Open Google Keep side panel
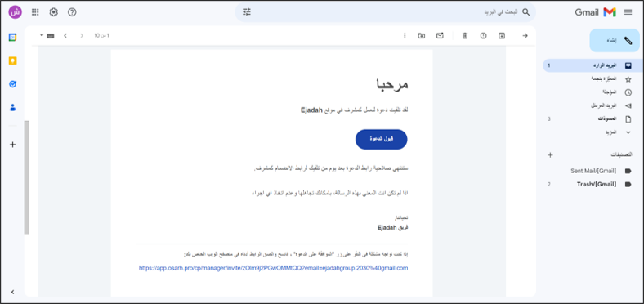The height and width of the screenshot is (304, 644). point(13,60)
